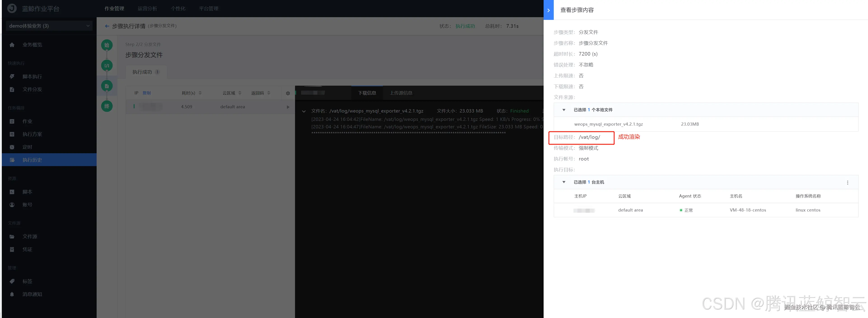
Task: Click the 正常 agent status cell
Action: click(686, 210)
